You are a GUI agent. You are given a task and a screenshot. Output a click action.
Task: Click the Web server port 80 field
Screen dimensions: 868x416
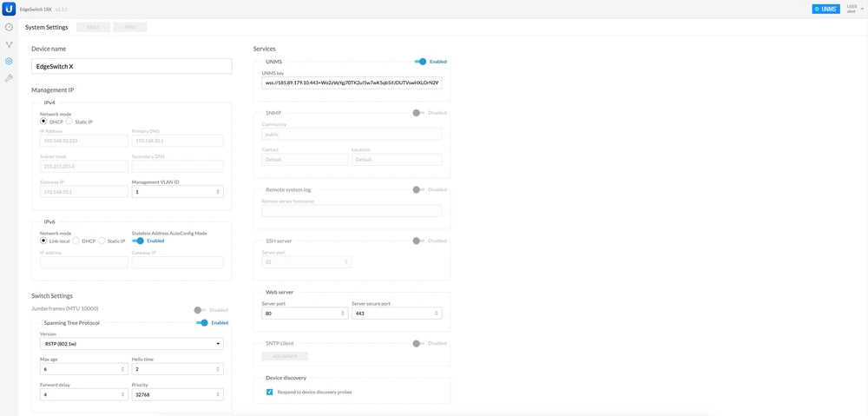305,314
